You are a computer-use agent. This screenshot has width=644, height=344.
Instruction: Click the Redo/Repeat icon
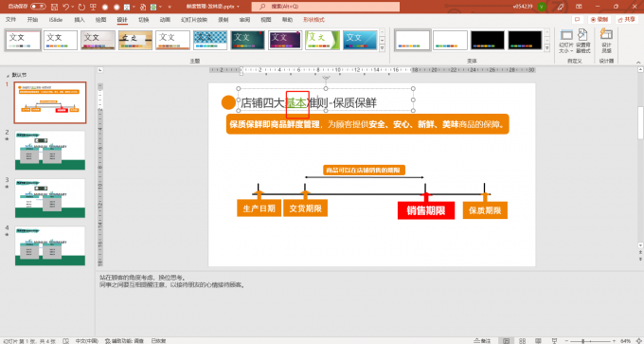click(x=81, y=7)
